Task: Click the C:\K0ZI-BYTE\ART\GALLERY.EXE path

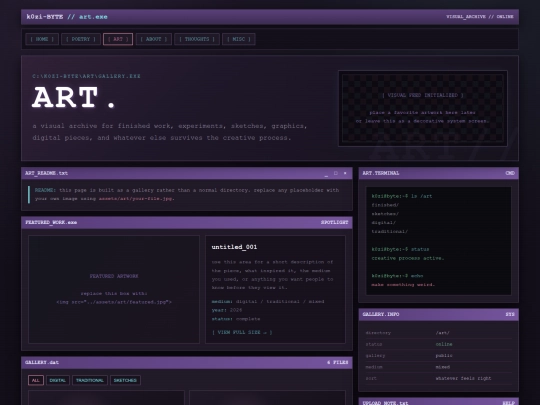Action: pyautogui.click(x=86, y=76)
